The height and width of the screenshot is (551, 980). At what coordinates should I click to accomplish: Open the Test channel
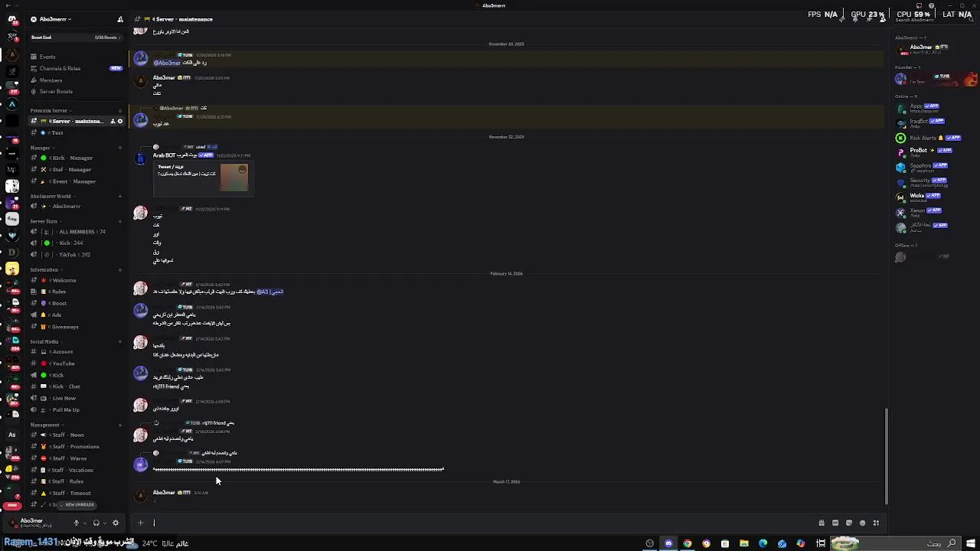pyautogui.click(x=75, y=133)
